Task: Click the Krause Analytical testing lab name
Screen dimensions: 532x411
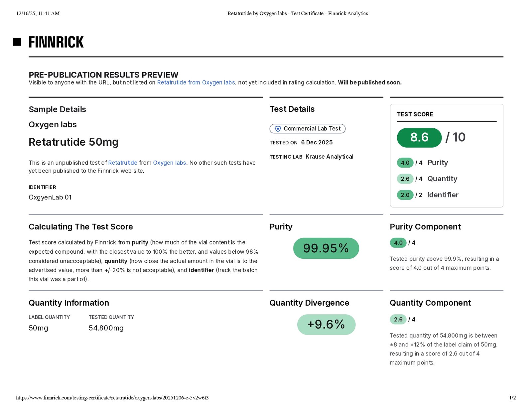Action: click(x=329, y=157)
